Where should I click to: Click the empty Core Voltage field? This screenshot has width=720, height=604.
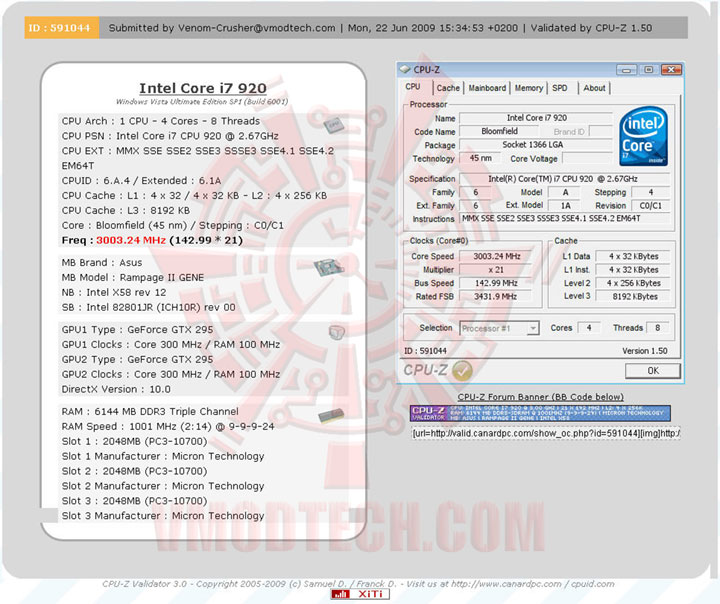[x=587, y=158]
